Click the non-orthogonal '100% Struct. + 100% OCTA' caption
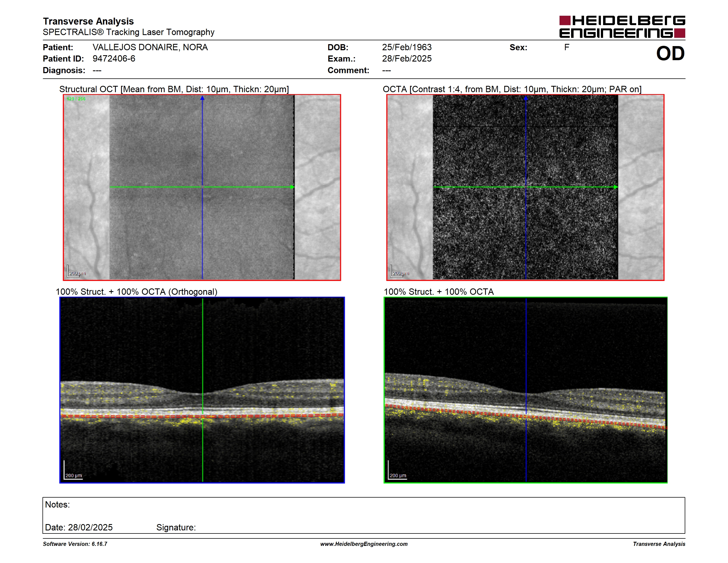728x563 pixels. coord(439,292)
